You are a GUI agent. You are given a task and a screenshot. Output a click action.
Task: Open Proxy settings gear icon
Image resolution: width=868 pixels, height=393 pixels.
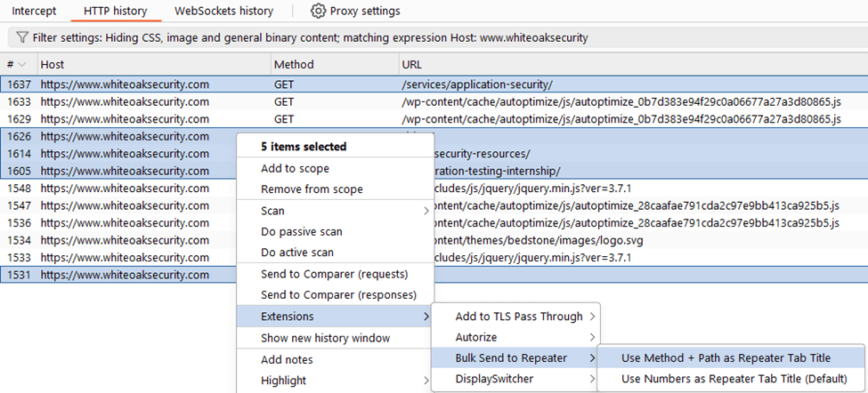[x=318, y=11]
